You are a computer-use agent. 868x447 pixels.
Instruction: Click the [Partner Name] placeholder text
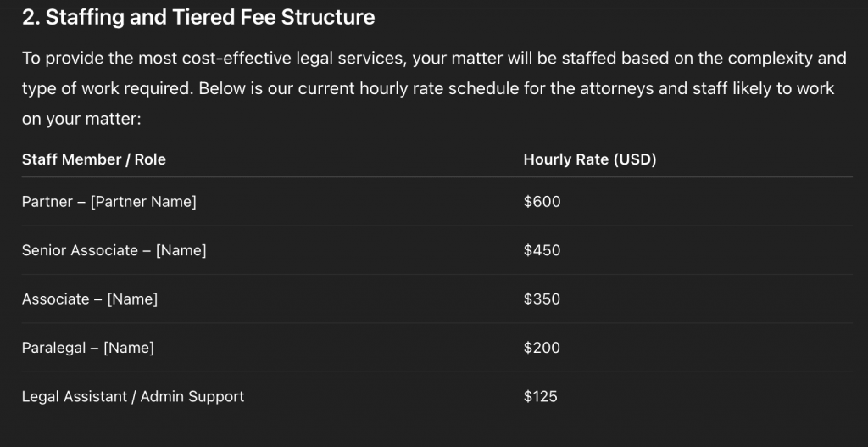pos(143,202)
